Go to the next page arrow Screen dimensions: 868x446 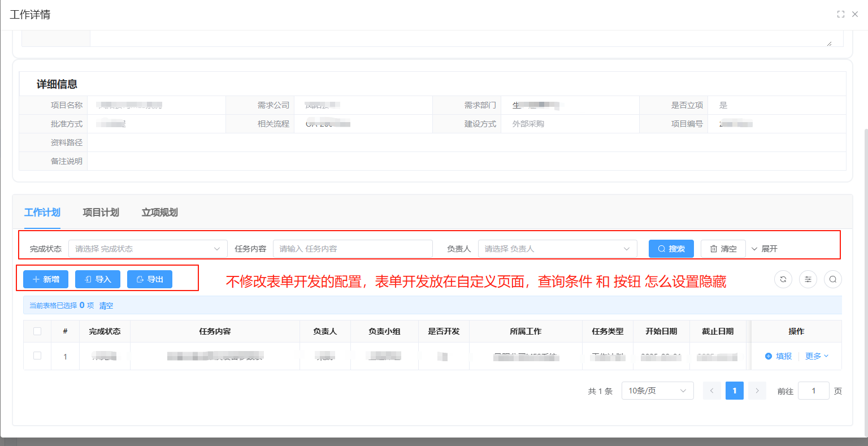point(757,391)
